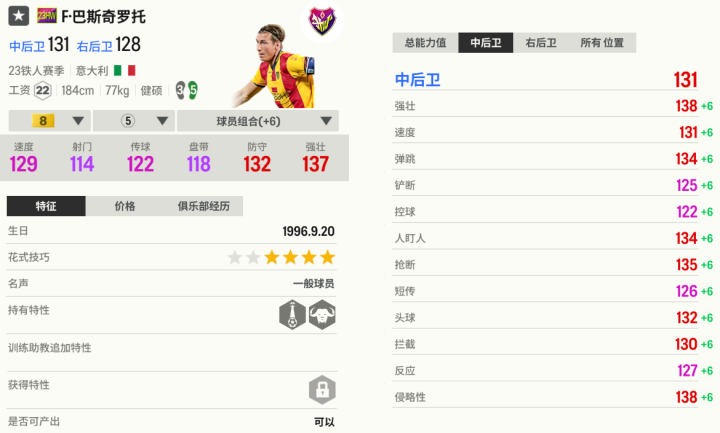Expand the level 5 adaptation dropdown
The width and height of the screenshot is (720, 433).
(134, 121)
